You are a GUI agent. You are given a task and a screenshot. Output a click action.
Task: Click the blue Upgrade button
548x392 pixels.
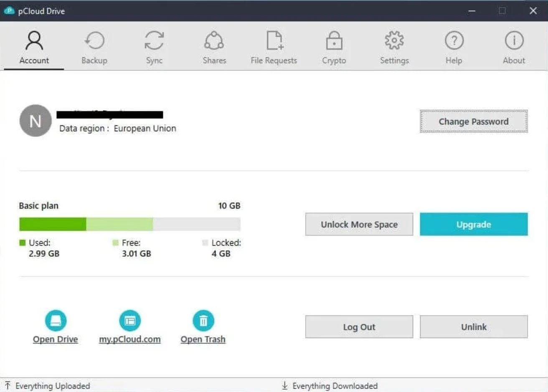click(x=474, y=224)
